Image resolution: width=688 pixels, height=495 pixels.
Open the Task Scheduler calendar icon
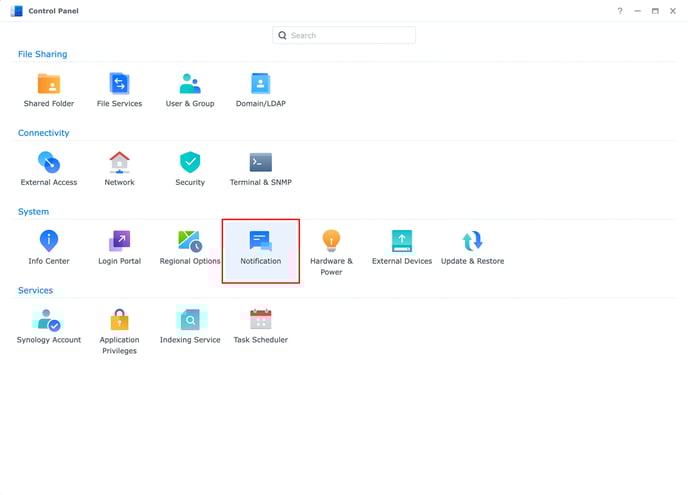click(x=261, y=319)
